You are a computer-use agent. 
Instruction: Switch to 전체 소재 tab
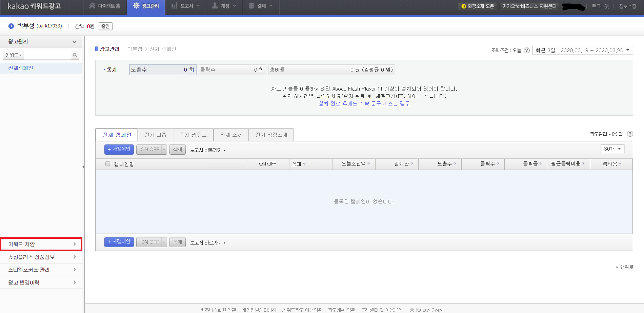point(231,135)
